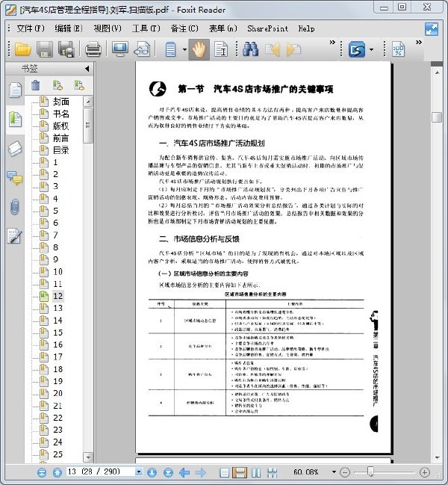Click the previous find result arrow

click(273, 49)
